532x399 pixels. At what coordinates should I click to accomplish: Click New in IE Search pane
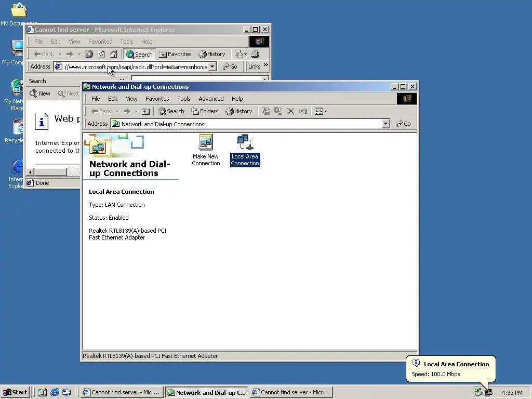[39, 94]
